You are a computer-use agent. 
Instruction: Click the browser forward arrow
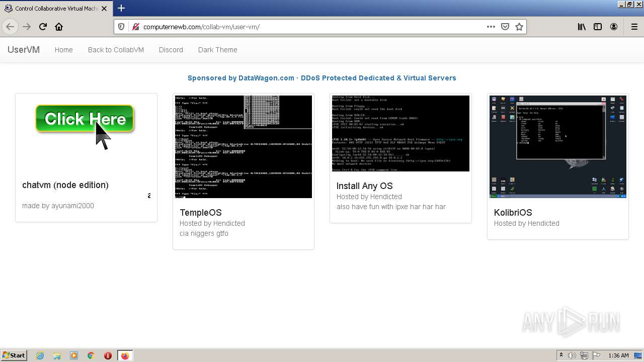[27, 27]
